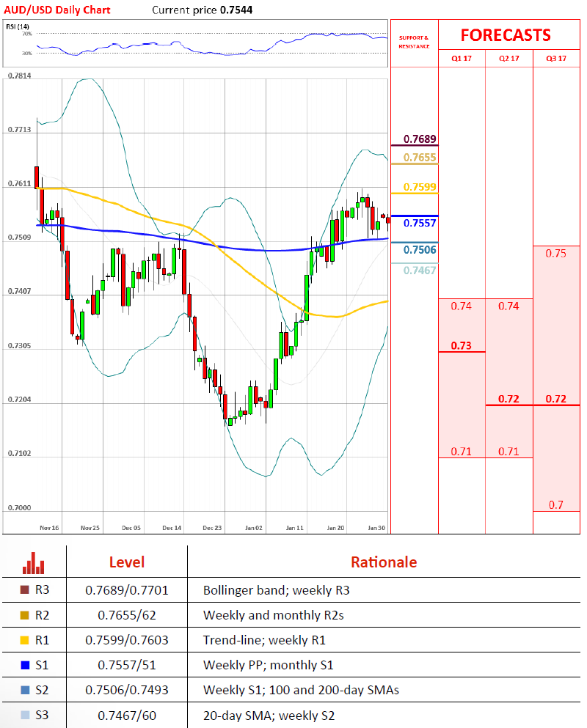
Task: Click the 0.7814 price axis label
Action: coord(20,76)
